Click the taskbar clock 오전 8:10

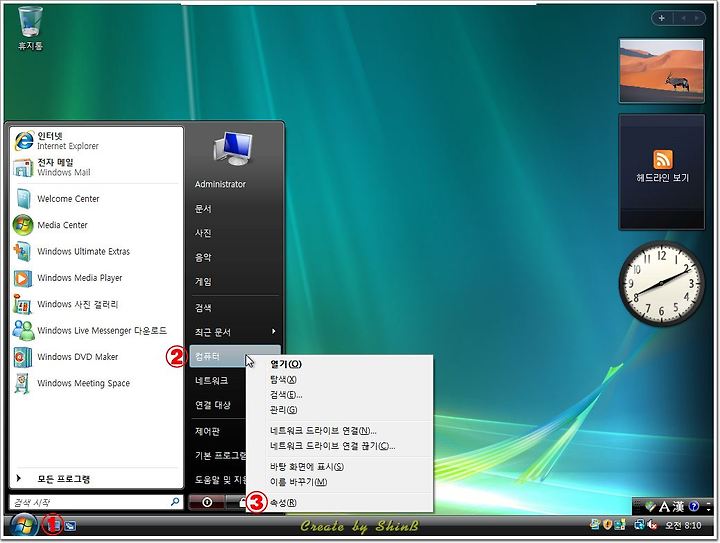(x=683, y=526)
